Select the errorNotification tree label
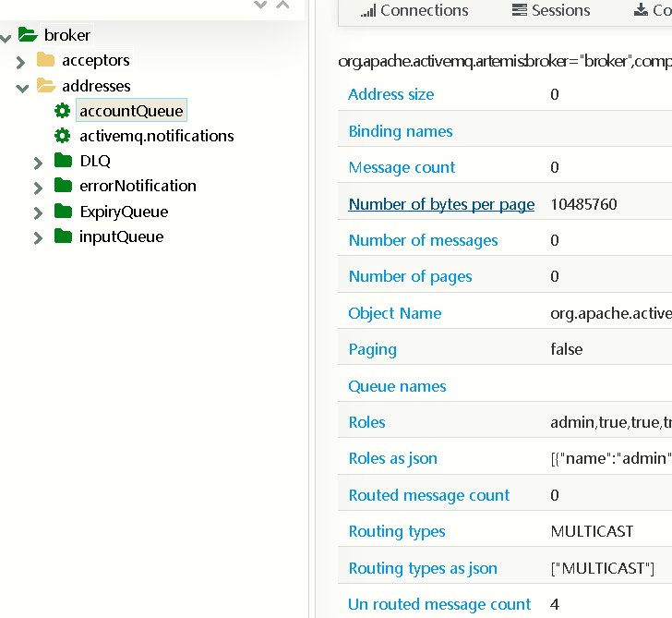 tap(138, 186)
